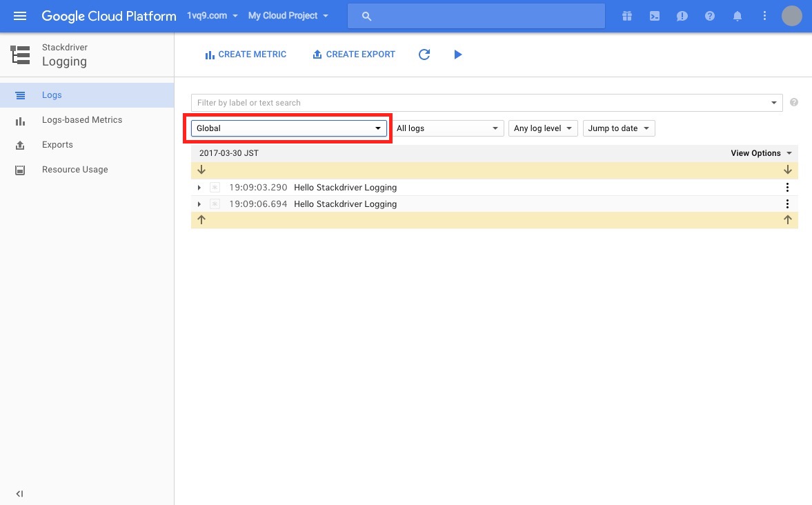Open more options for 19:09:03.290 entry
Image resolution: width=812 pixels, height=505 pixels.
pyautogui.click(x=787, y=188)
